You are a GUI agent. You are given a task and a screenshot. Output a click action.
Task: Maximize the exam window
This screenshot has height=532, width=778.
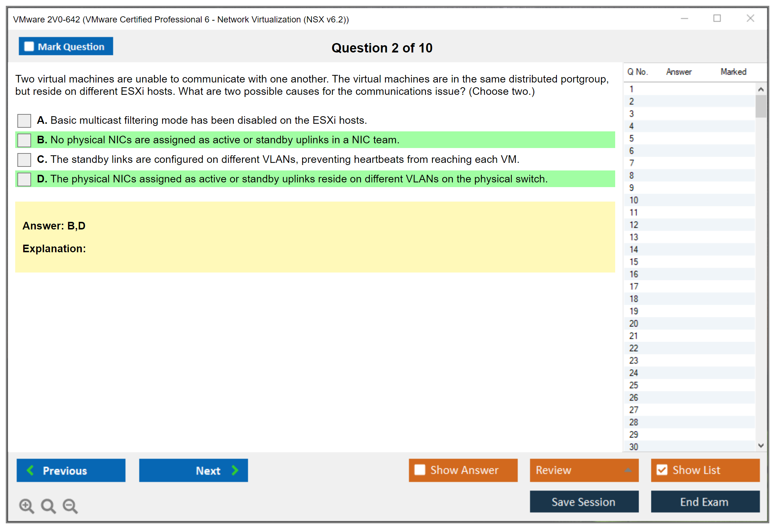[x=717, y=18]
